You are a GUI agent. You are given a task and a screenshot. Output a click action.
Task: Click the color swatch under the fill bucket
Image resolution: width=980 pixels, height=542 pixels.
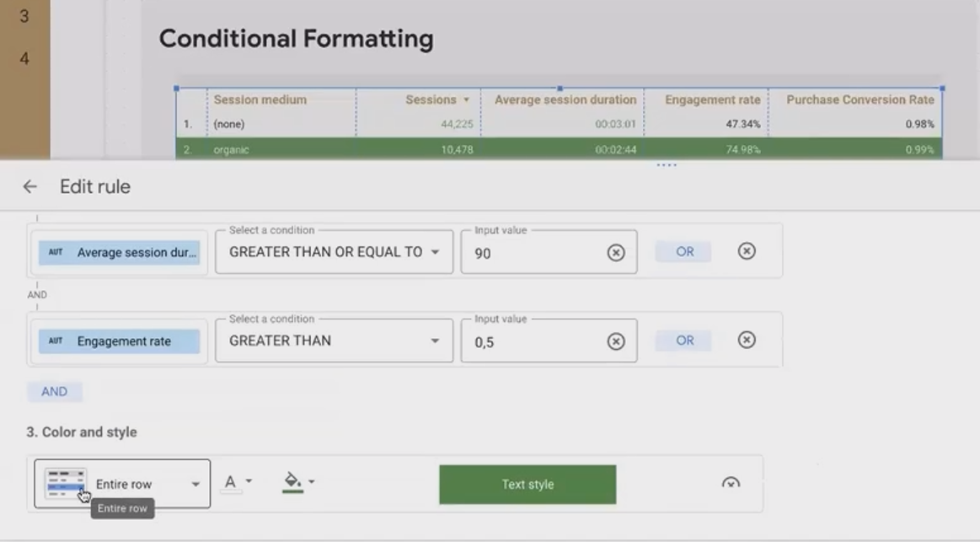click(295, 491)
